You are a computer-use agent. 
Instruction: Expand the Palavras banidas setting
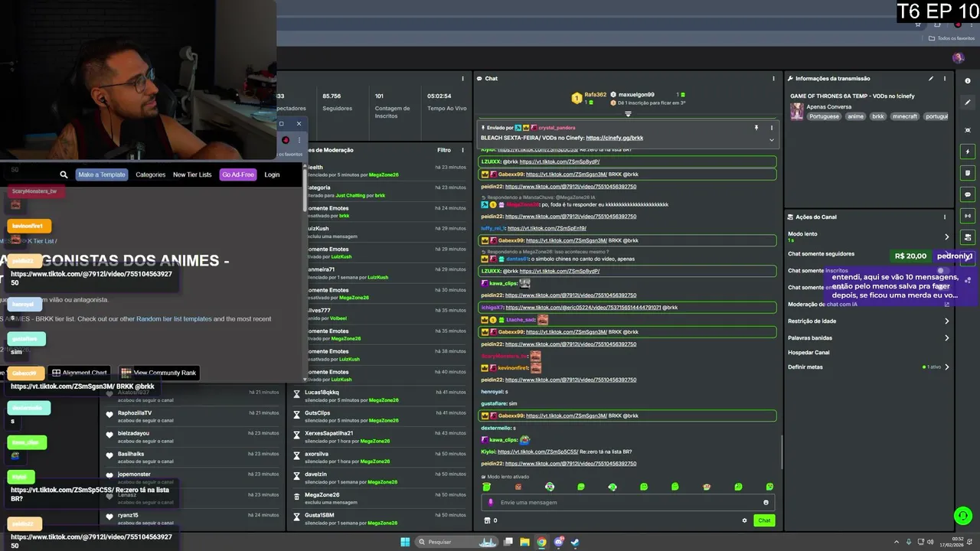click(x=946, y=337)
